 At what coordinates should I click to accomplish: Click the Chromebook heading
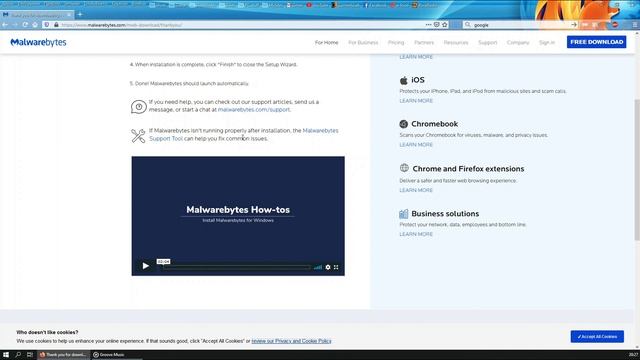[434, 124]
